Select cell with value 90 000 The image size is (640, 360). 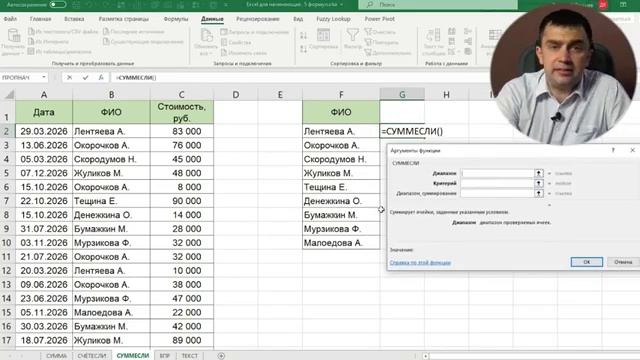[182, 201]
